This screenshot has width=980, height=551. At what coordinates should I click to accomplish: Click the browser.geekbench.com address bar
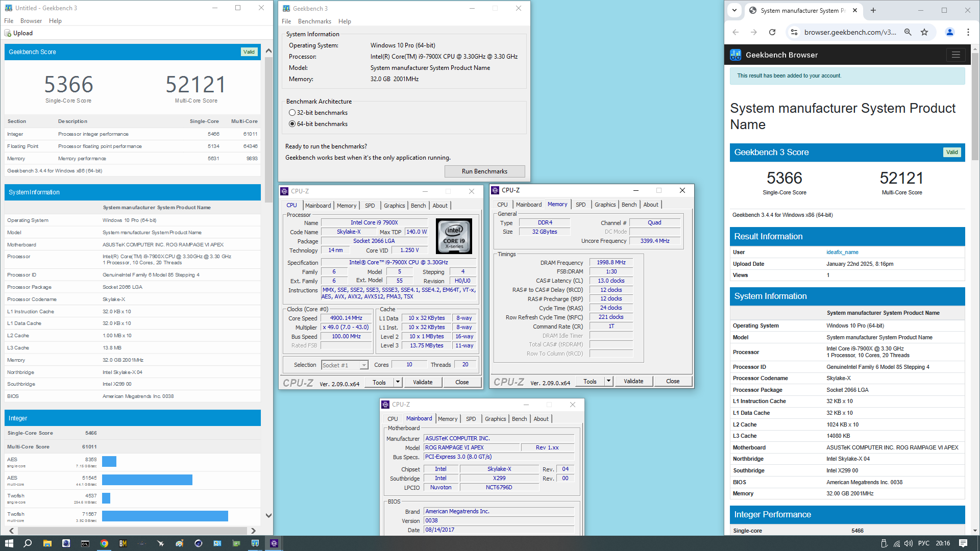point(850,32)
